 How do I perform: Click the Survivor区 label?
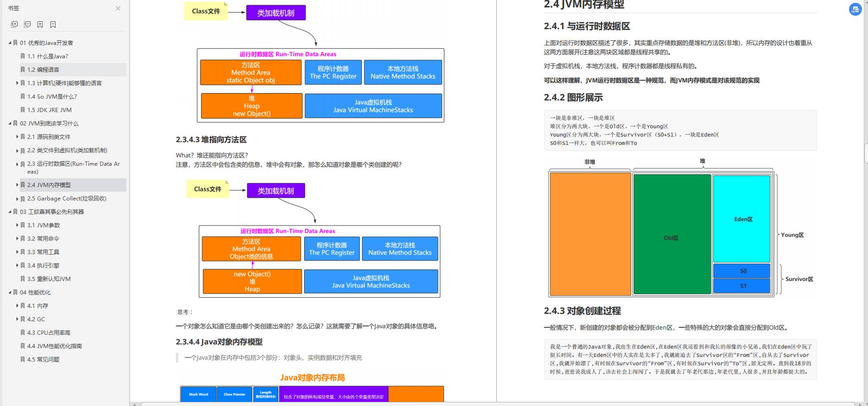coord(799,279)
